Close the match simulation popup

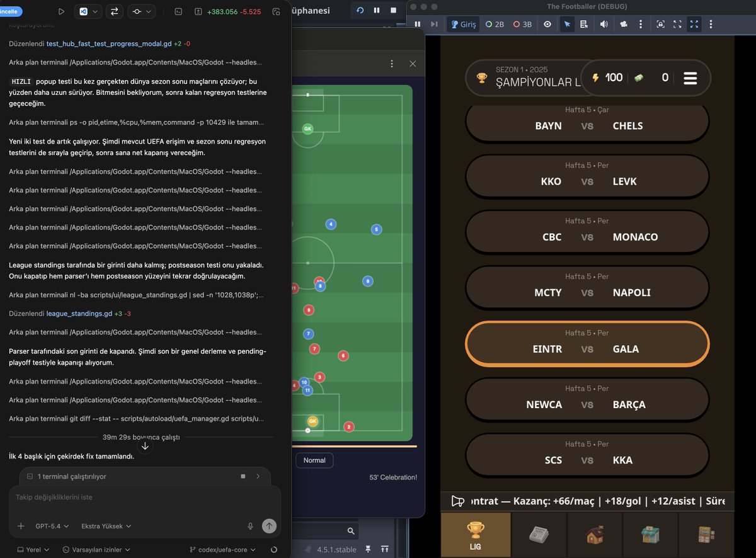tap(413, 64)
